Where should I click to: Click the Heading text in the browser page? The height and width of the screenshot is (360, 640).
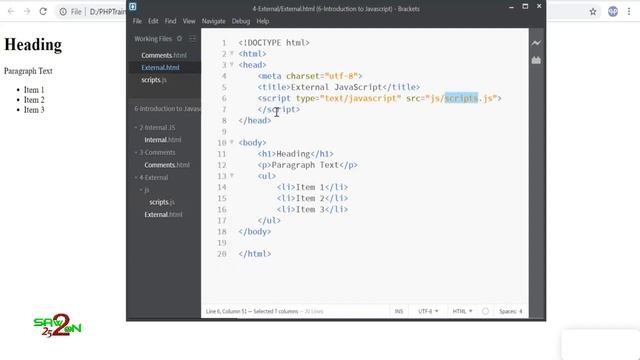coord(33,44)
